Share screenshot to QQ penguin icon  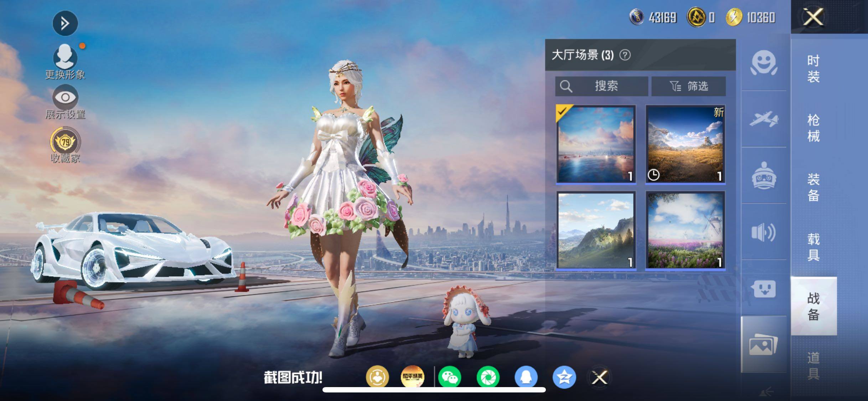526,377
